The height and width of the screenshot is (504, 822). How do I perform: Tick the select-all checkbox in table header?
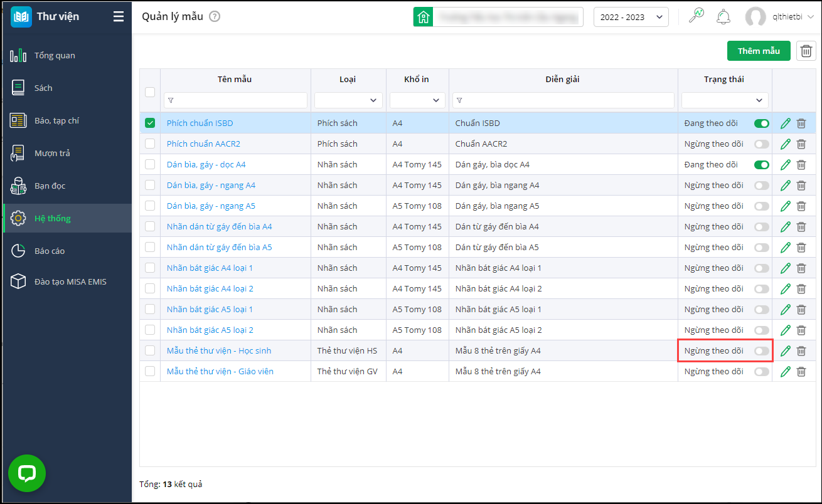click(x=150, y=92)
